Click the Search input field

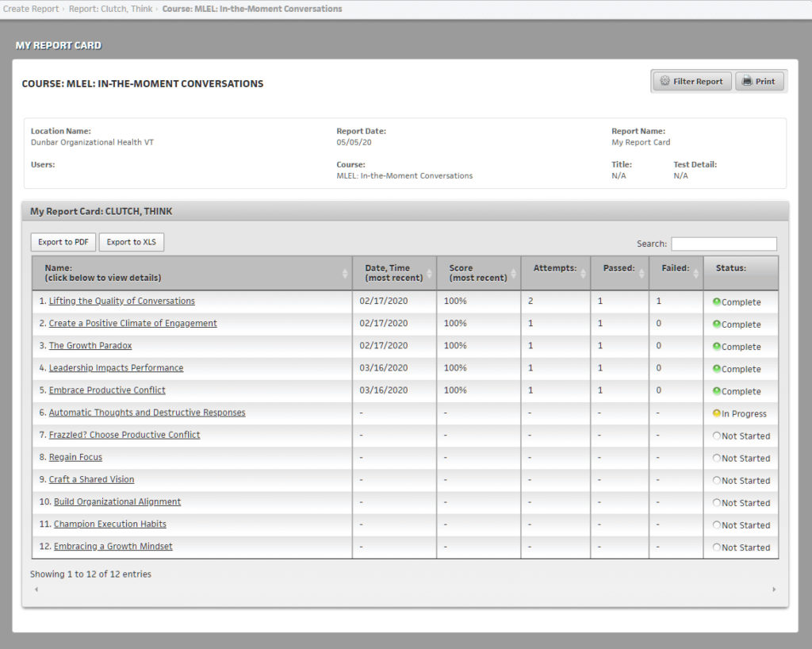coord(723,244)
